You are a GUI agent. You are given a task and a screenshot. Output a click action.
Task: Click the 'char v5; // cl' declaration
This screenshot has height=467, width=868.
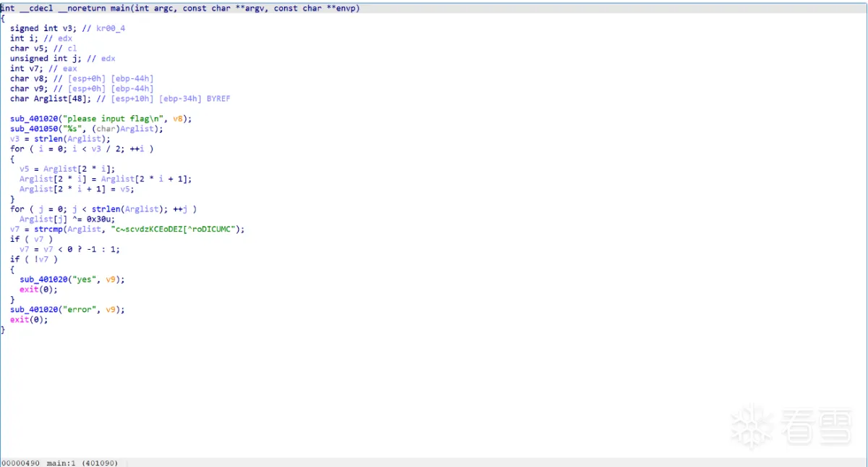click(43, 49)
